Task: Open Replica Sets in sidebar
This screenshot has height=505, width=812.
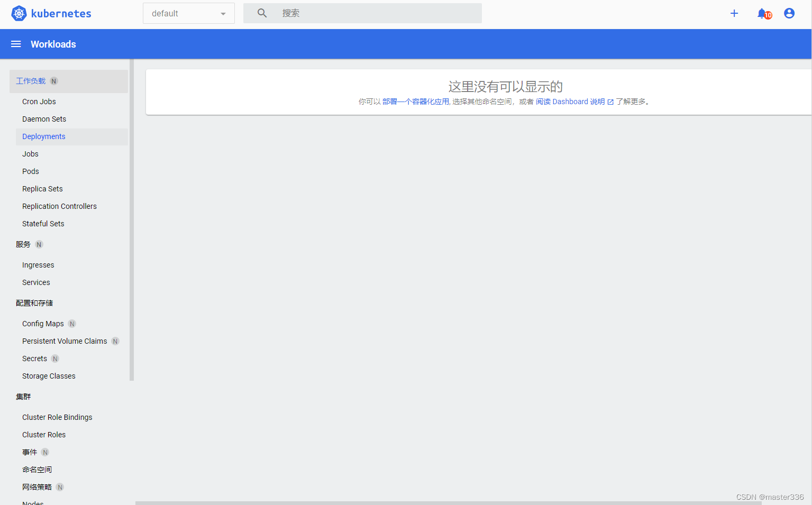Action: coord(42,189)
